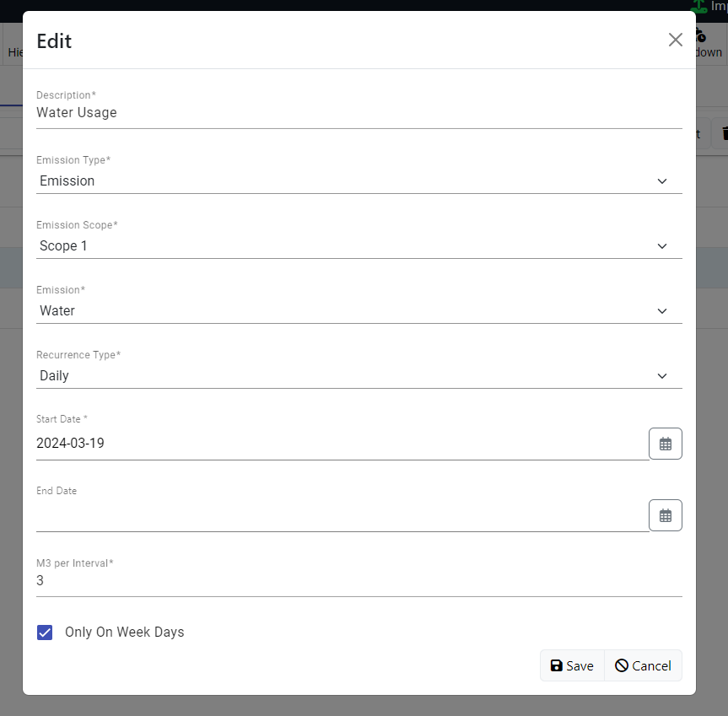Click the partially hidden button left of trash
Screen dimensions: 728x716
tap(703, 133)
